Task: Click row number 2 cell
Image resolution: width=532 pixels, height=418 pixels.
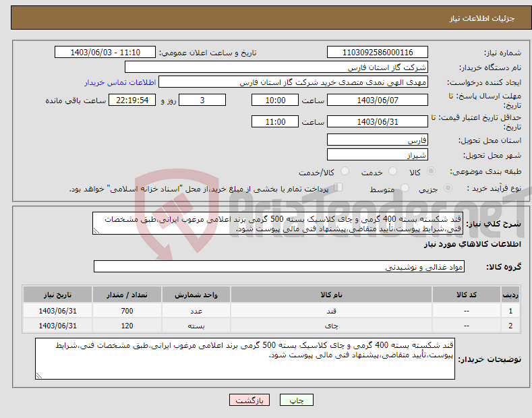Action: point(510,326)
